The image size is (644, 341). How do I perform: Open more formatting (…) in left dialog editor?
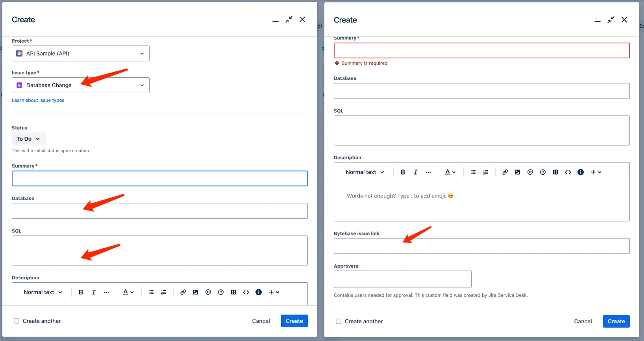[x=106, y=292]
